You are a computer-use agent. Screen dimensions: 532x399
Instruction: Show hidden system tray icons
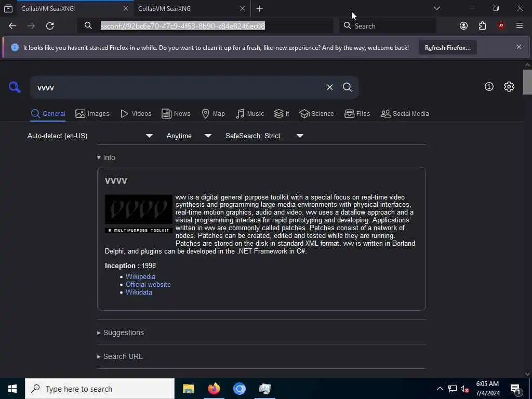[x=440, y=389]
